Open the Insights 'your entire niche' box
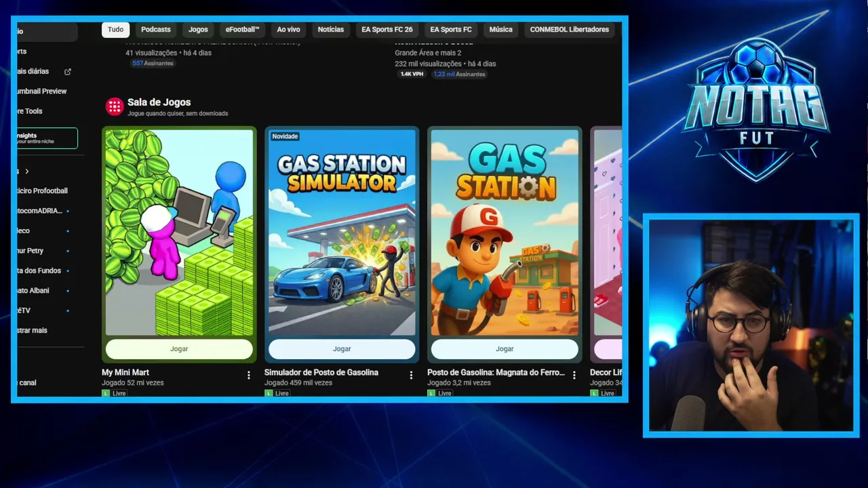 pos(47,138)
